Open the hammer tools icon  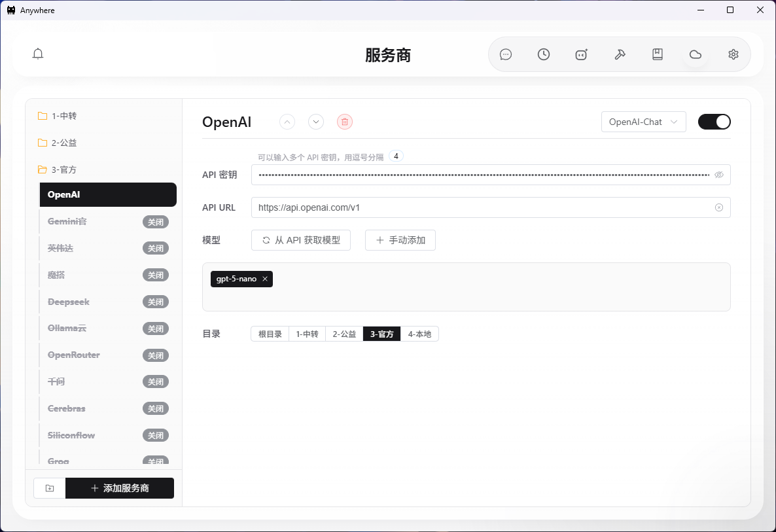coord(620,54)
